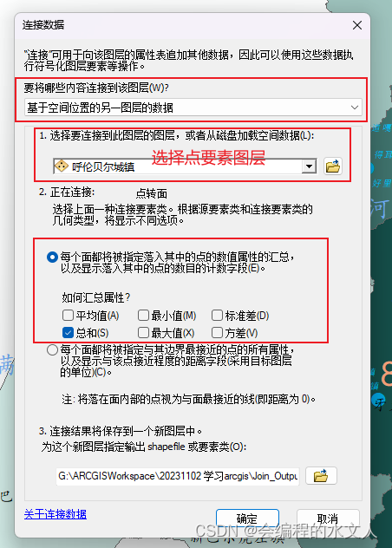Open the output shapefile browse folder icon
Image resolution: width=392 pixels, height=548 pixels.
[321, 476]
